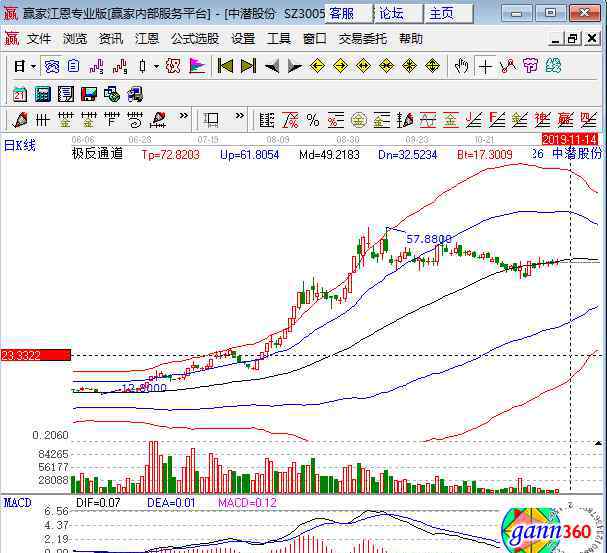Jump to last bar with skip-forward icon
Viewport: 607px width, 553px height.
coord(248,66)
